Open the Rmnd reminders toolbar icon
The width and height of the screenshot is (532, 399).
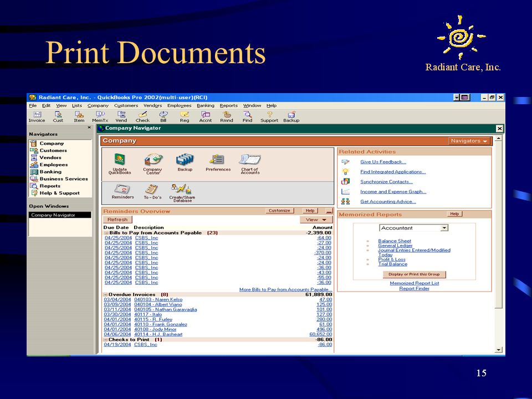coord(227,117)
